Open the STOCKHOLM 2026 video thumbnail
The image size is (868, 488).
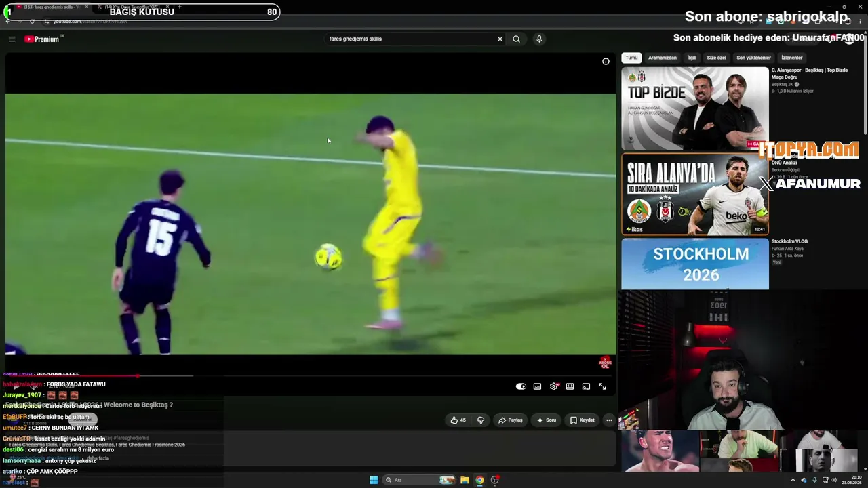[695, 264]
